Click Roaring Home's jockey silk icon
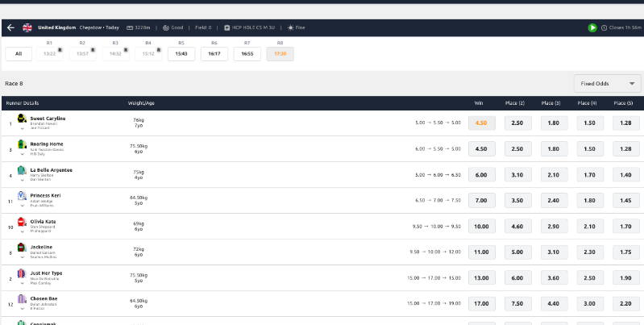Image resolution: width=644 pixels, height=325 pixels. tap(22, 146)
